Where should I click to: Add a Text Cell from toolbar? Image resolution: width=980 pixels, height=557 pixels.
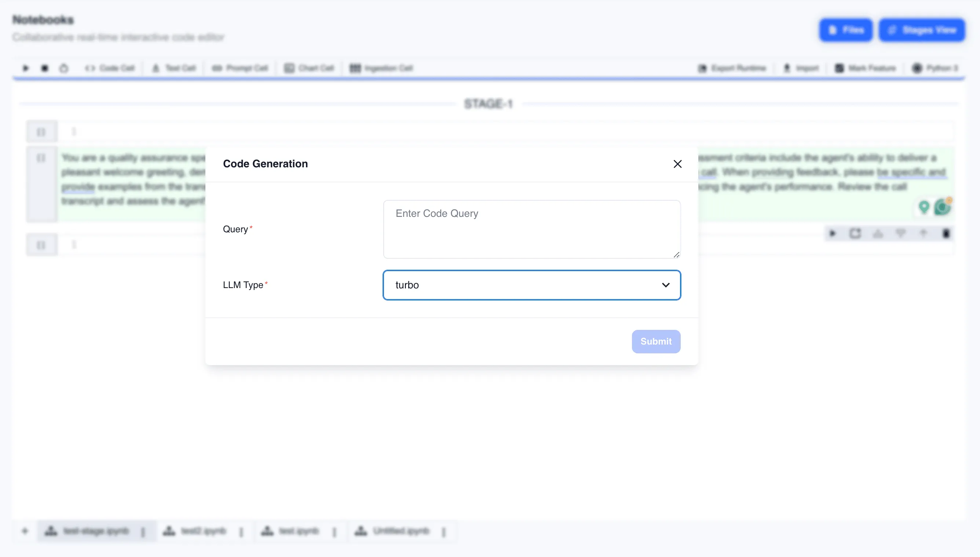click(174, 68)
